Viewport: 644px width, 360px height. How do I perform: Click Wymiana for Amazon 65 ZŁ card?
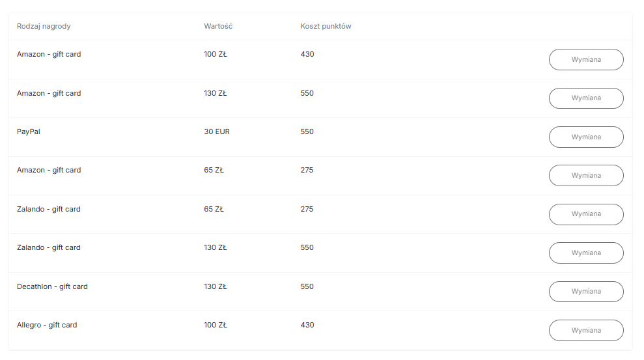pos(586,175)
